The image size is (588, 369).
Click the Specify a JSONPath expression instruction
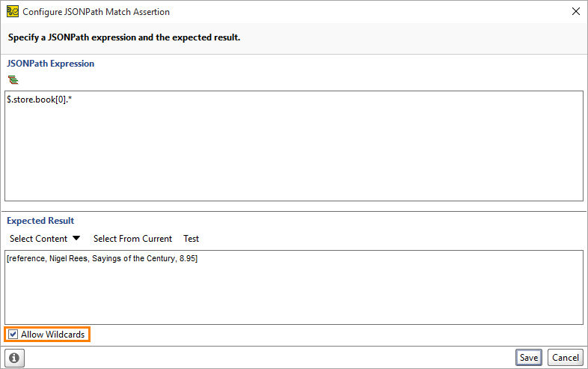coord(124,37)
